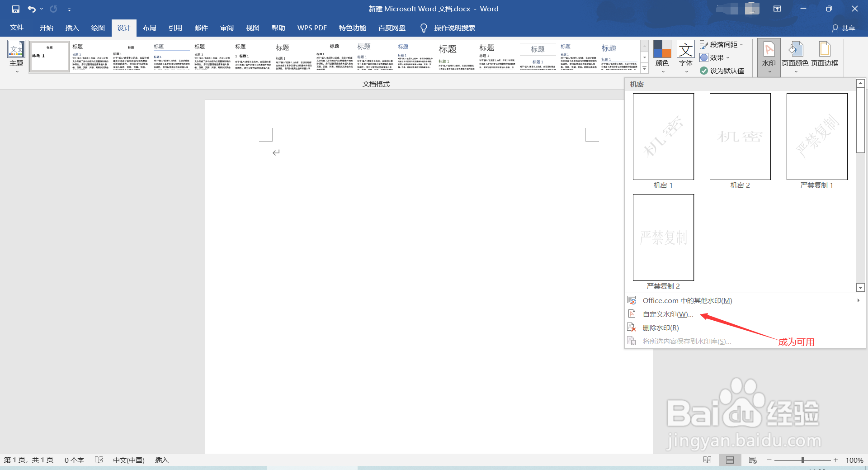Open the Colors (颜色) palette button
Image resolution: width=868 pixels, height=470 pixels.
coord(662,57)
